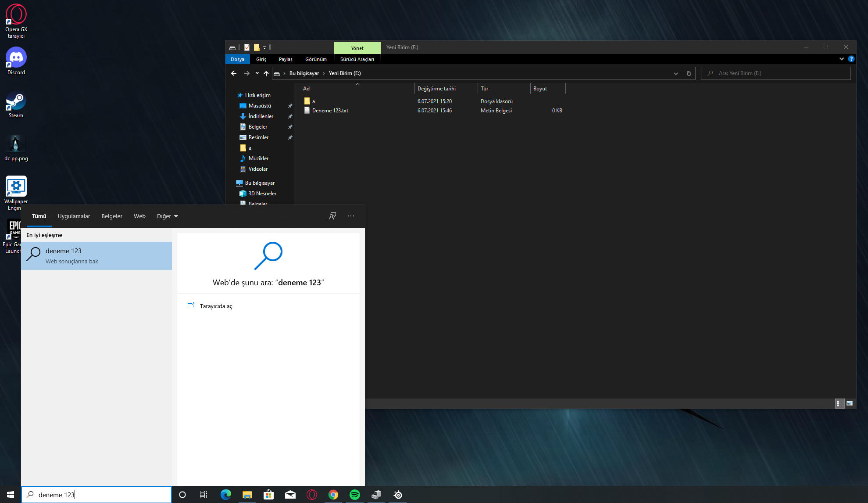868x503 pixels.
Task: Open İndirilenler in navigation pane
Action: (261, 116)
